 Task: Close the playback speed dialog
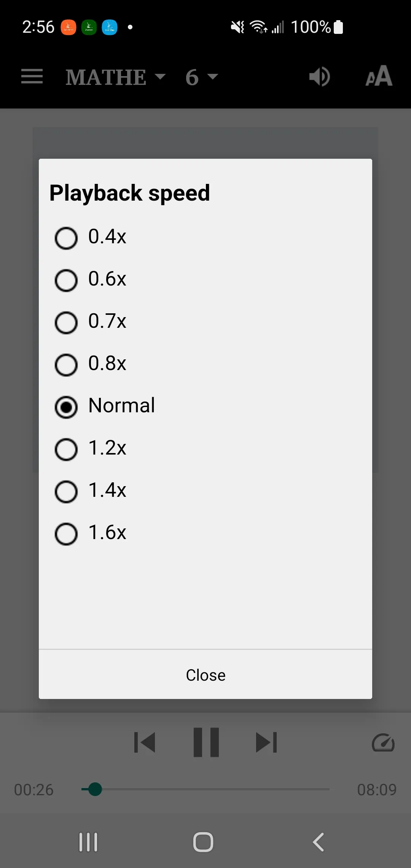click(x=205, y=675)
